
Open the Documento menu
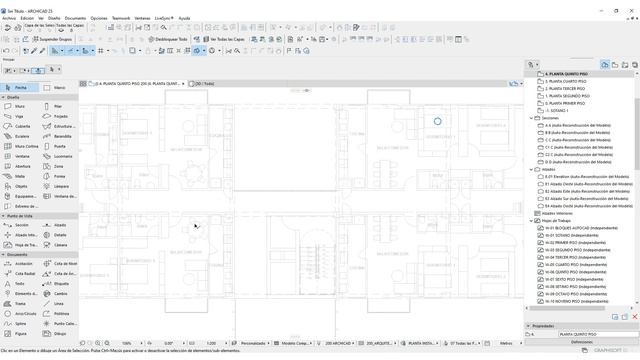pyautogui.click(x=76, y=18)
